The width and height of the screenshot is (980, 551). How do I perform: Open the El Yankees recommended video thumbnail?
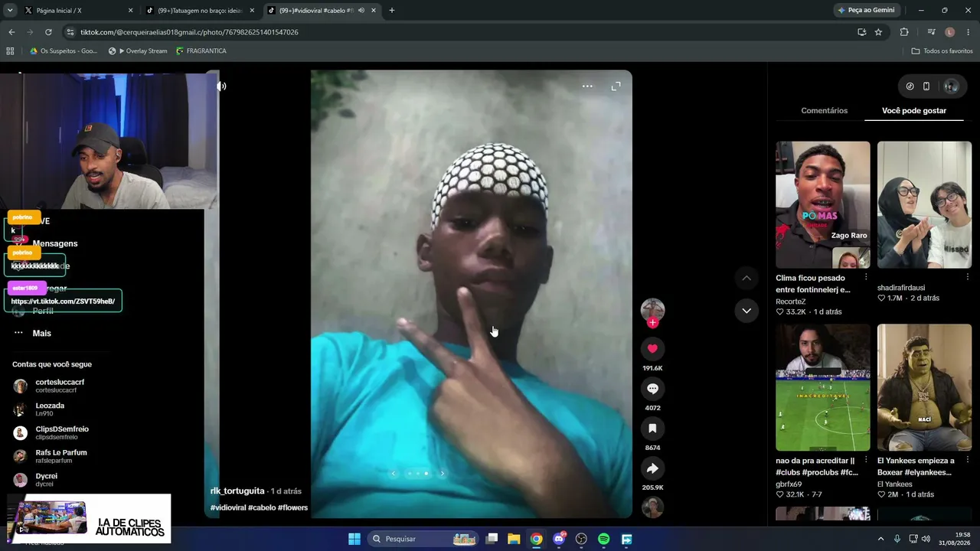click(x=924, y=388)
